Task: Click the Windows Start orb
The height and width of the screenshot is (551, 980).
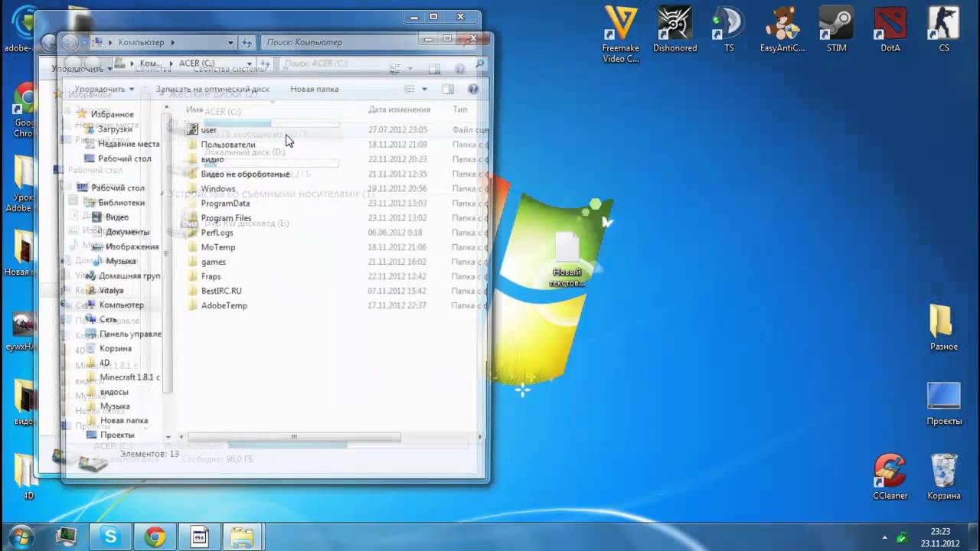Action: tap(21, 536)
